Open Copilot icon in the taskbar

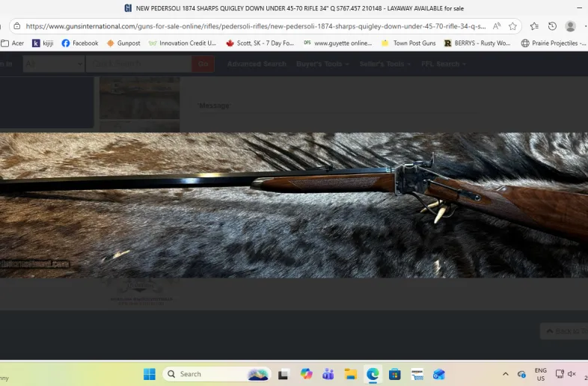pos(306,374)
